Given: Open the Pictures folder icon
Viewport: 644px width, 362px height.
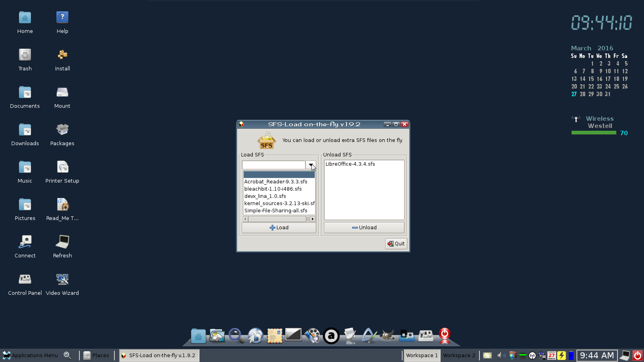Looking at the screenshot, I should point(25,210).
